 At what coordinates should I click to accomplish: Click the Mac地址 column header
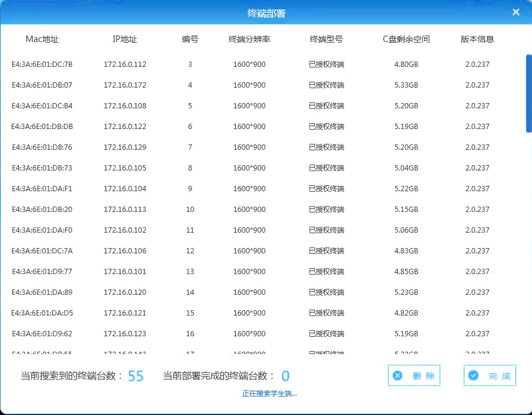[42, 40]
